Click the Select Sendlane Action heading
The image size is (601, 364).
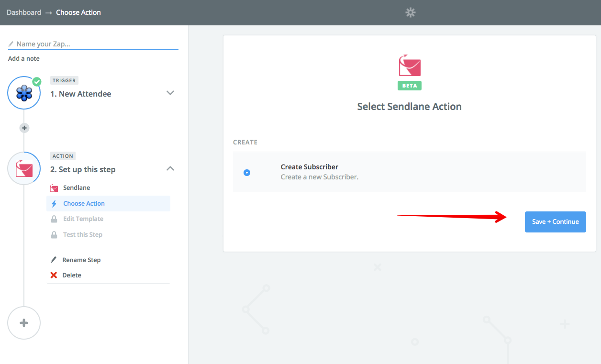[x=410, y=107]
